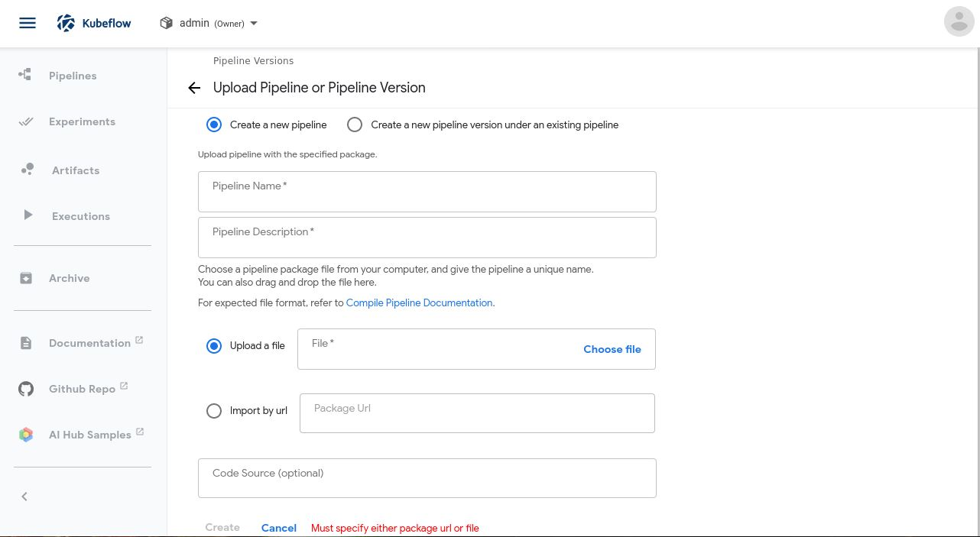Open the Compile Pipeline Documentation link
This screenshot has width=980, height=537.
[x=419, y=303]
